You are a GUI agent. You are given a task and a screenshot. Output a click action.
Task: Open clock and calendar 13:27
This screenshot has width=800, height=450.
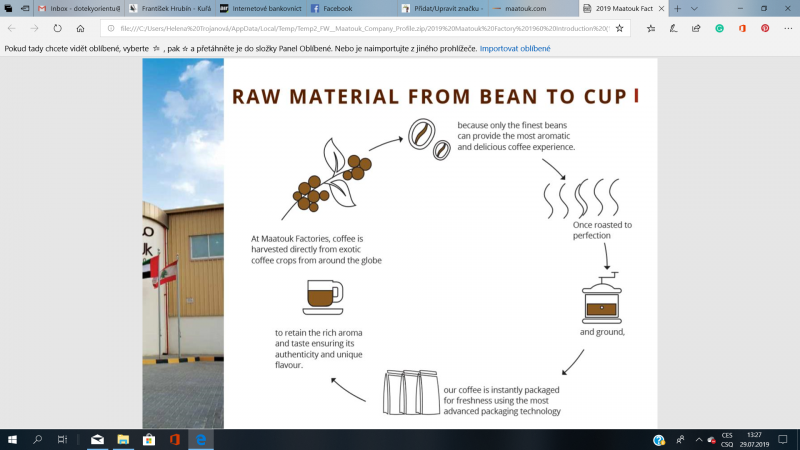754,440
